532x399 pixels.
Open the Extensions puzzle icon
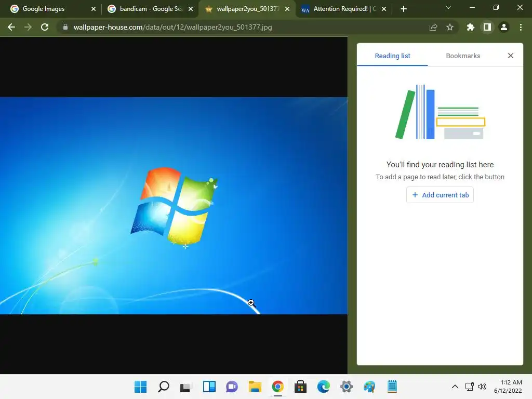[x=471, y=27]
